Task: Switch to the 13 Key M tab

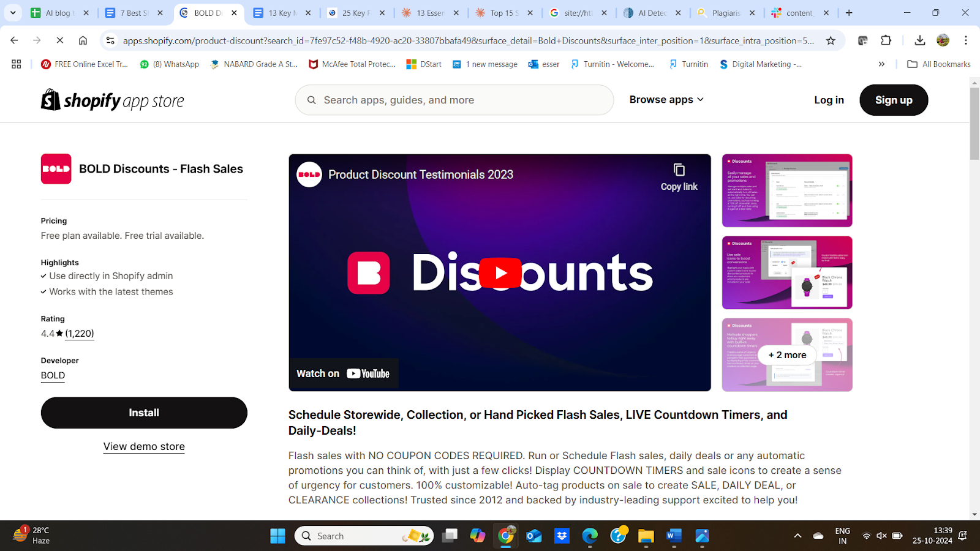Action: coord(282,12)
